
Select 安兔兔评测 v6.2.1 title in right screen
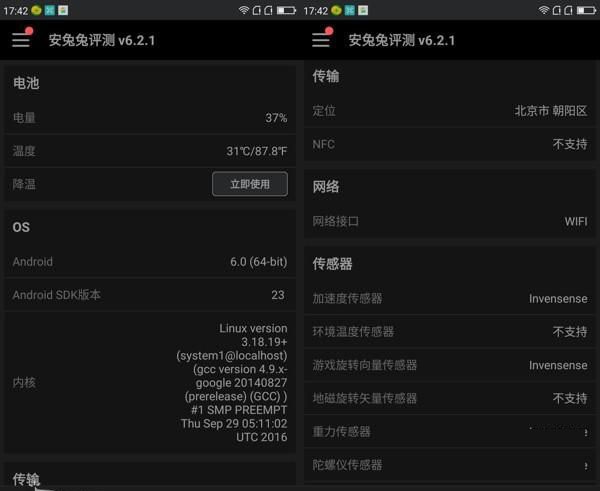pyautogui.click(x=402, y=40)
